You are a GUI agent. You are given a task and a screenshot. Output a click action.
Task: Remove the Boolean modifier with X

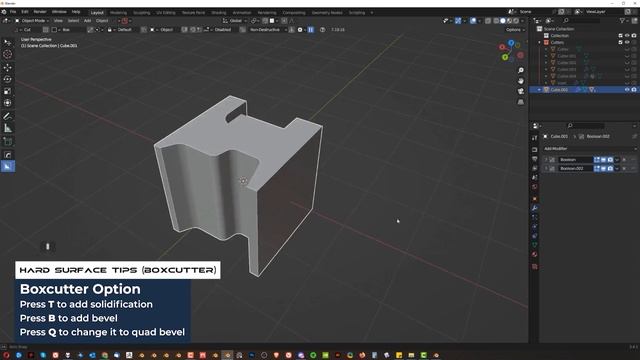tap(624, 160)
